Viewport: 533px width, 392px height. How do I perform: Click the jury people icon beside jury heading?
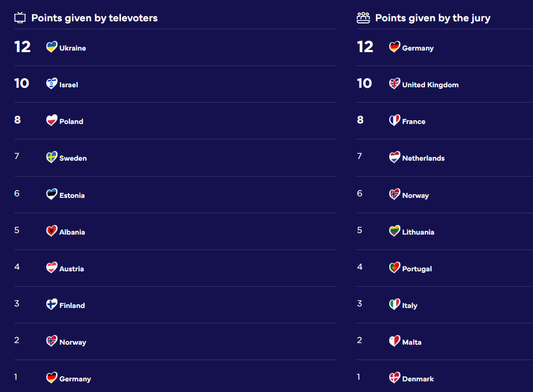pos(363,18)
